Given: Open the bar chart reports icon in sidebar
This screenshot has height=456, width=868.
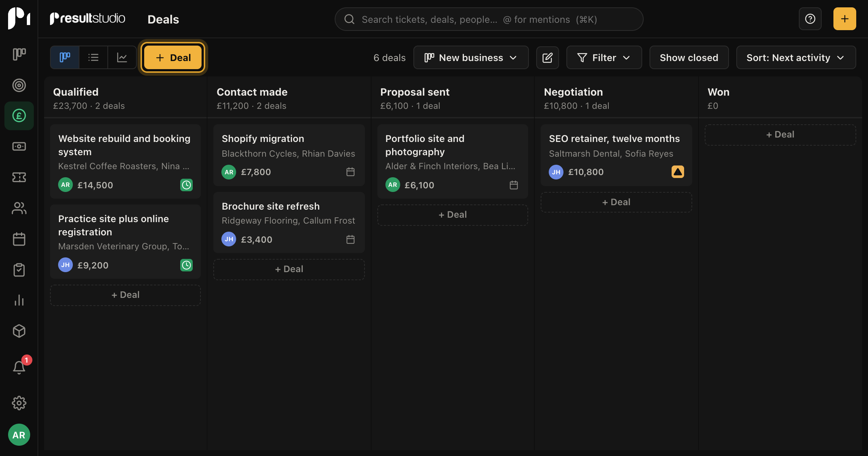Looking at the screenshot, I should [x=19, y=300].
